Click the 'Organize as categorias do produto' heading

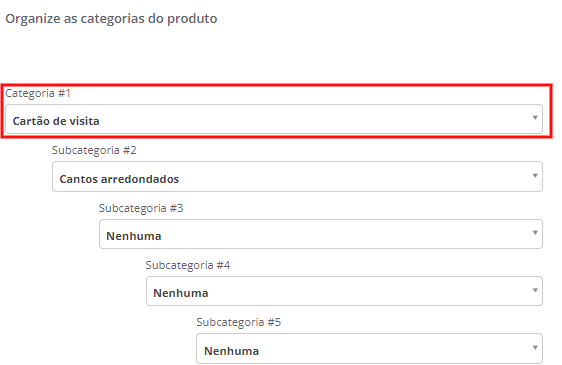111,19
